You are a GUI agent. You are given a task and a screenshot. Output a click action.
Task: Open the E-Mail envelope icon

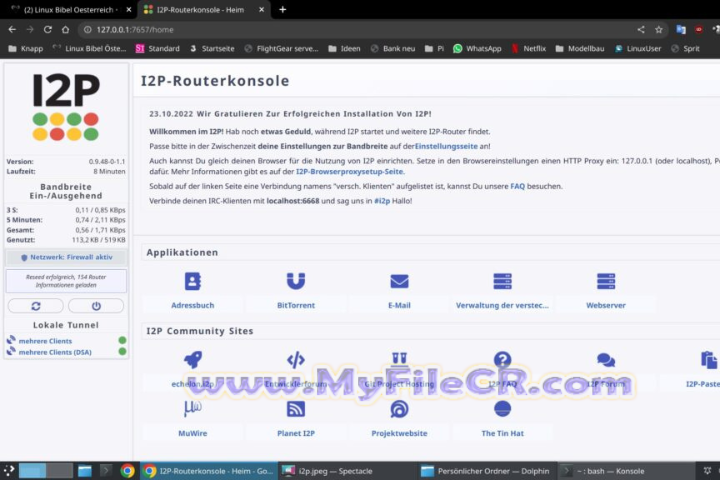point(399,281)
